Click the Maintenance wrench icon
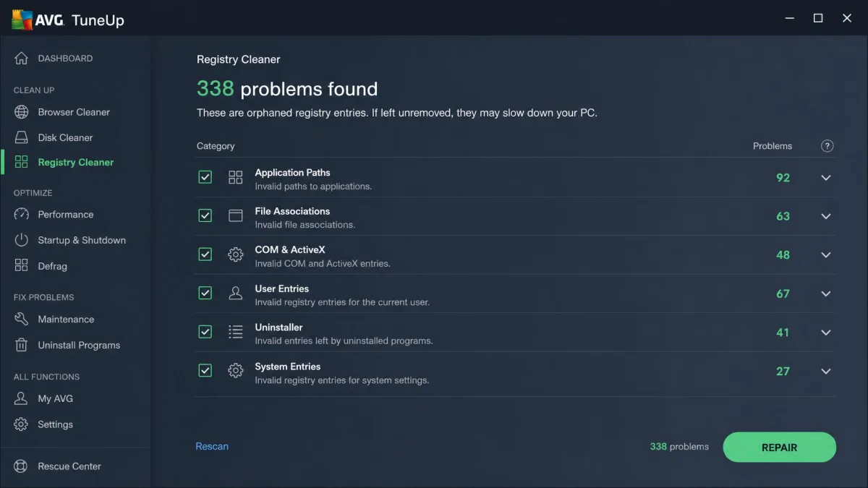Viewport: 868px width, 488px height. click(22, 320)
